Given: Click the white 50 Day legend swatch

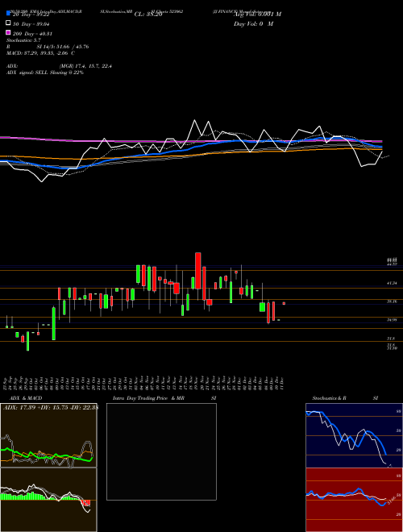Looking at the screenshot, I should click(x=8, y=23).
